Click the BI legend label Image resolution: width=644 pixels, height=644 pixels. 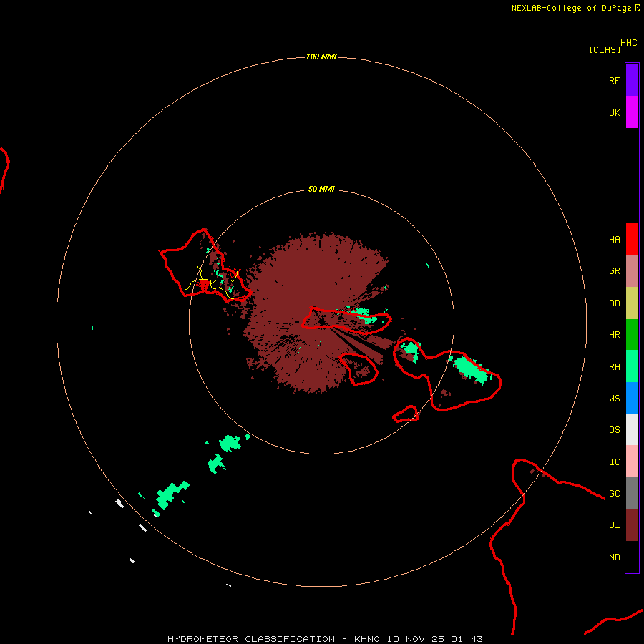[614, 525]
